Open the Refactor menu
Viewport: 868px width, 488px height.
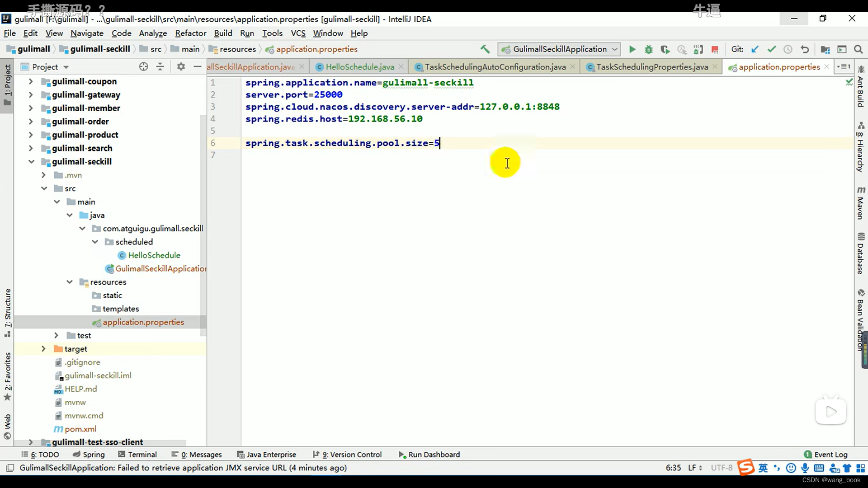tap(190, 33)
